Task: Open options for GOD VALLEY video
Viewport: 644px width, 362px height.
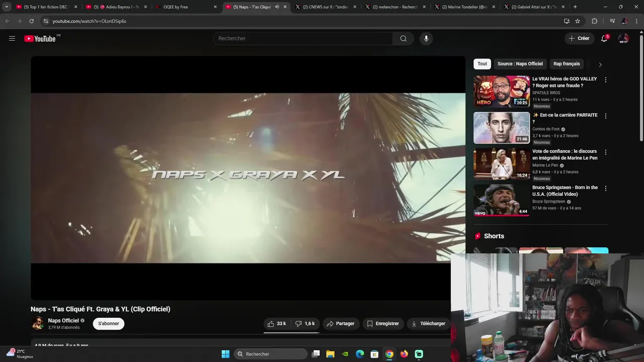Action: (x=605, y=80)
